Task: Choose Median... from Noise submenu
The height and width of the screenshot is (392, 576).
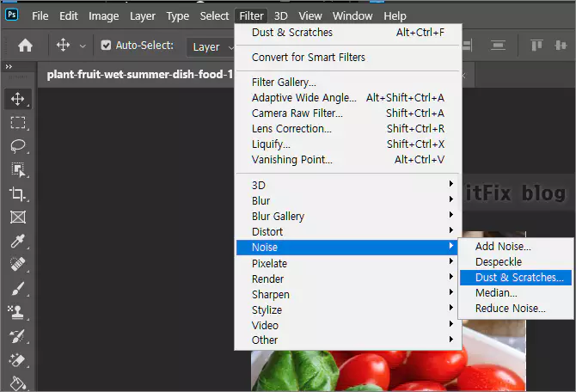Action: point(516,293)
